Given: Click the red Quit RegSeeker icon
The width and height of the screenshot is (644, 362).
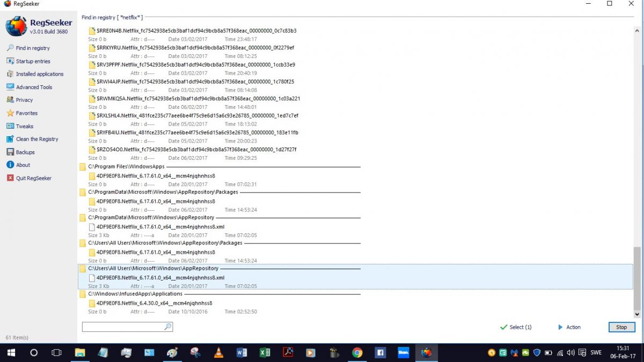Looking at the screenshot, I should click(10, 178).
